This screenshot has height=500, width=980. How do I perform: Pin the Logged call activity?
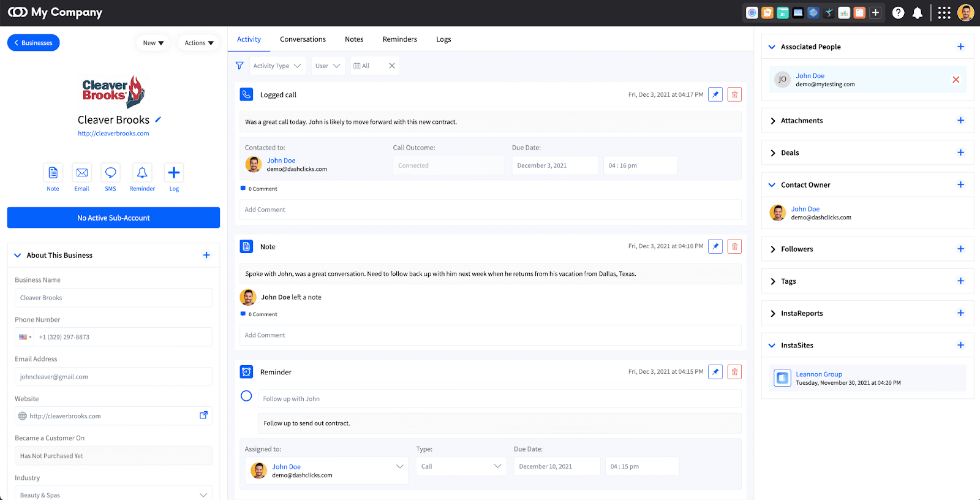pos(715,94)
